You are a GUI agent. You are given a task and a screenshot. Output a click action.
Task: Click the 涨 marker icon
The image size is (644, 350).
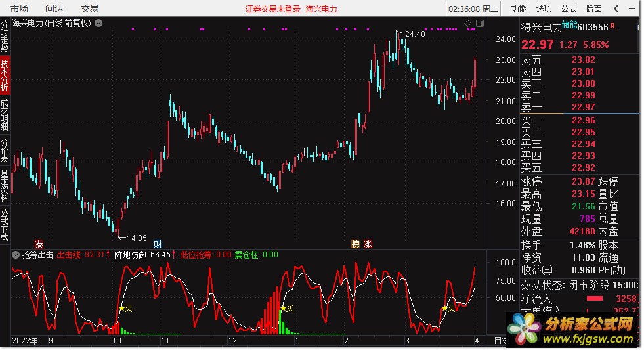pos(368,244)
